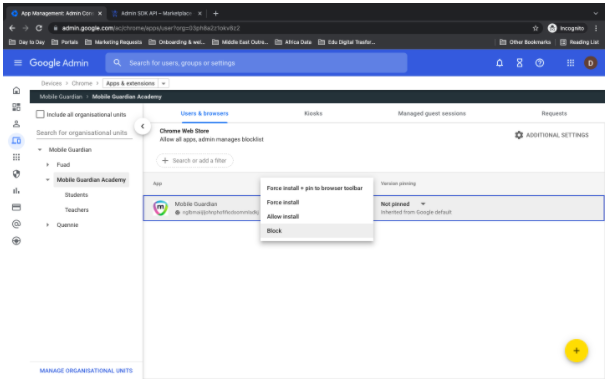Click the Search for users, groups or settings box
This screenshot has height=381, width=606.
pos(256,63)
